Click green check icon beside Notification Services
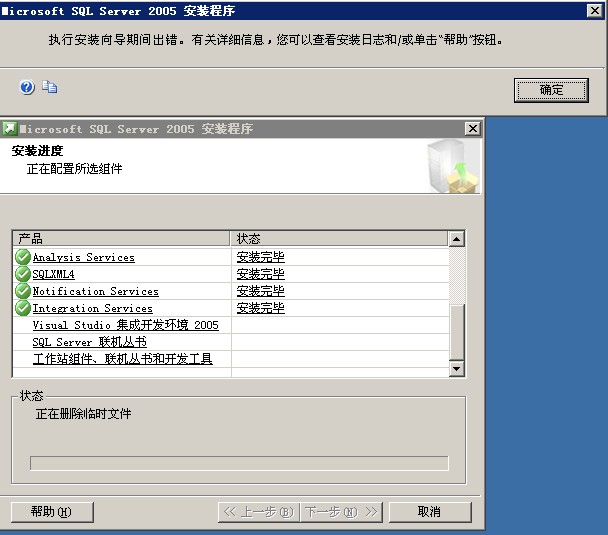 23,291
